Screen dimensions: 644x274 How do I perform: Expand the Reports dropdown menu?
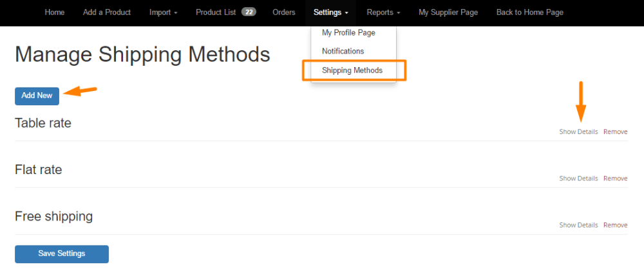pos(383,12)
